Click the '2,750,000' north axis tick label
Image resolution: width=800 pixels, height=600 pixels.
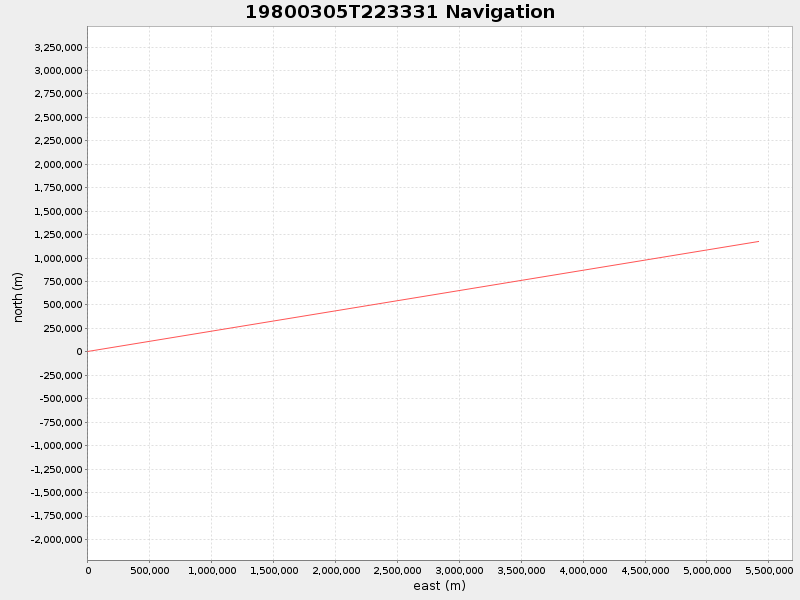tap(58, 94)
